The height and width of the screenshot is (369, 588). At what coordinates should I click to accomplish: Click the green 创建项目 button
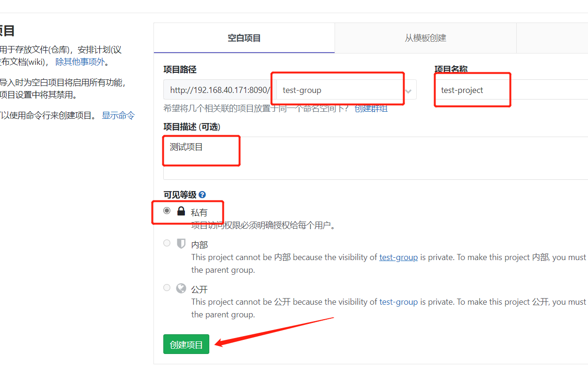tap(186, 344)
